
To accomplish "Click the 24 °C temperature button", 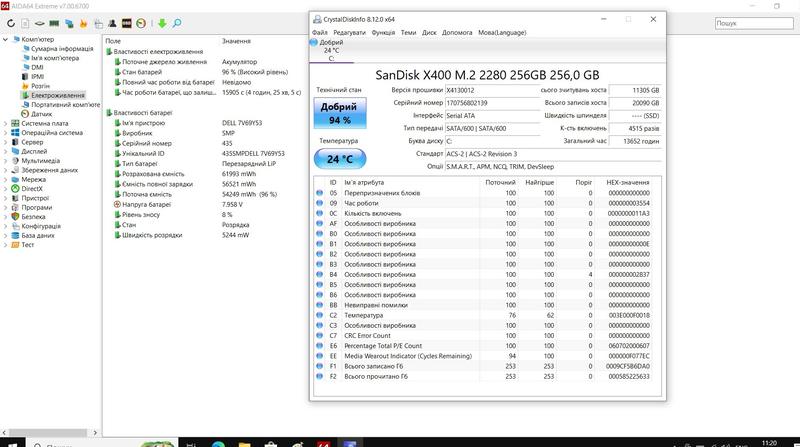I will pyautogui.click(x=339, y=158).
